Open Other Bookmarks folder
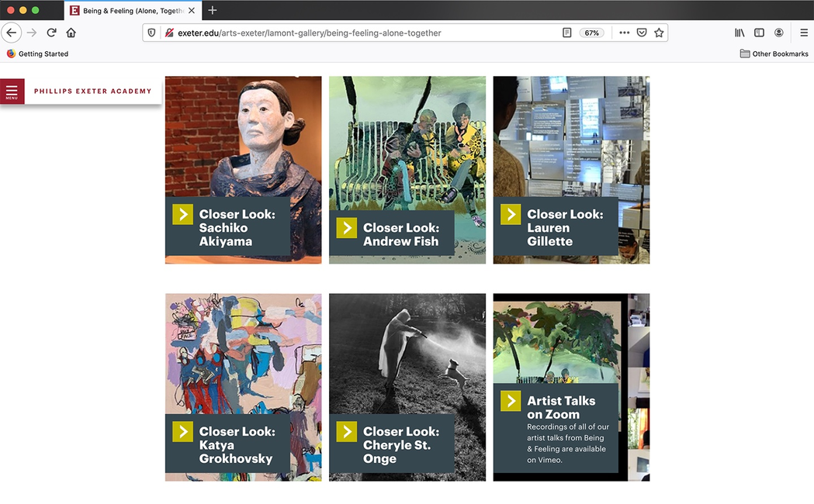The width and height of the screenshot is (814, 504). 774,54
